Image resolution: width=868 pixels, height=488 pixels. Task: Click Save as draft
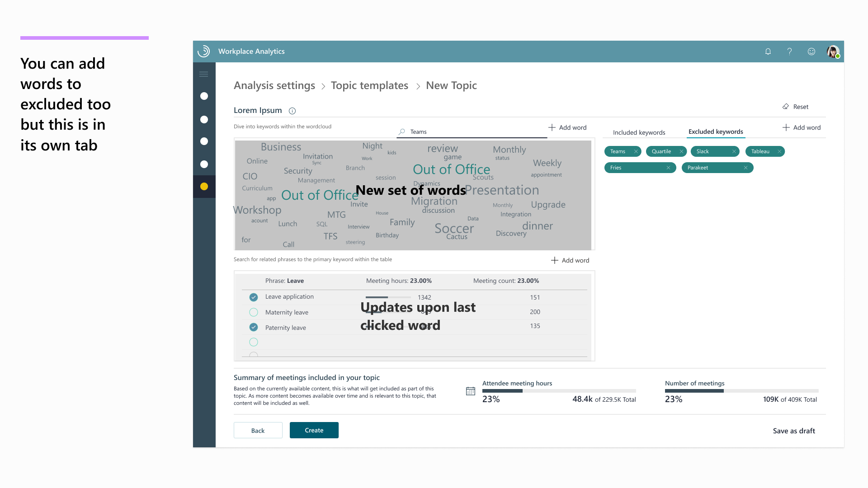(x=793, y=431)
